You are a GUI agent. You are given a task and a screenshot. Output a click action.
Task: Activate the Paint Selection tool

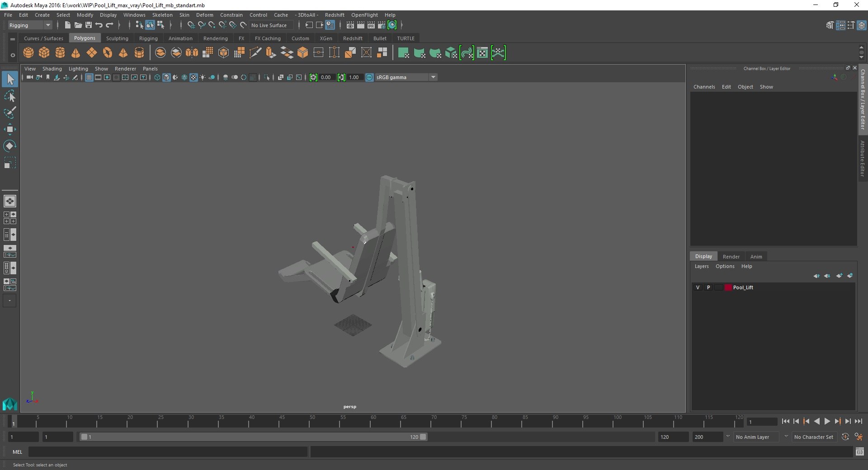9,113
